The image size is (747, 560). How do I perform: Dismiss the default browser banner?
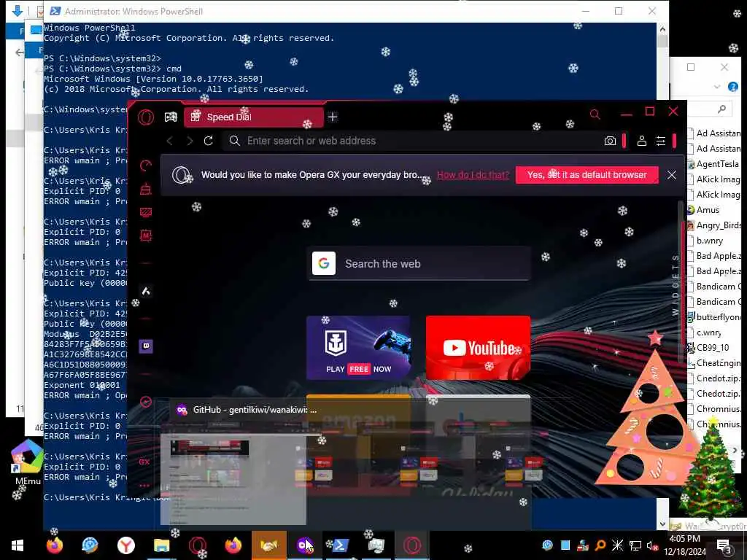pos(672,175)
